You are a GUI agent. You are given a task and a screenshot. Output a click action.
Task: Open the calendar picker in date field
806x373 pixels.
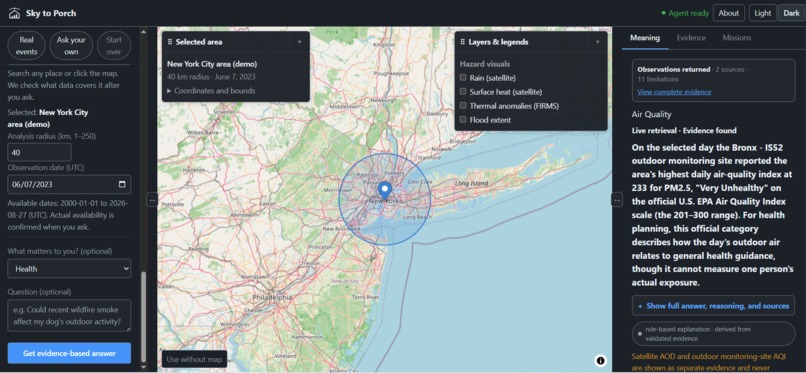[x=122, y=184]
